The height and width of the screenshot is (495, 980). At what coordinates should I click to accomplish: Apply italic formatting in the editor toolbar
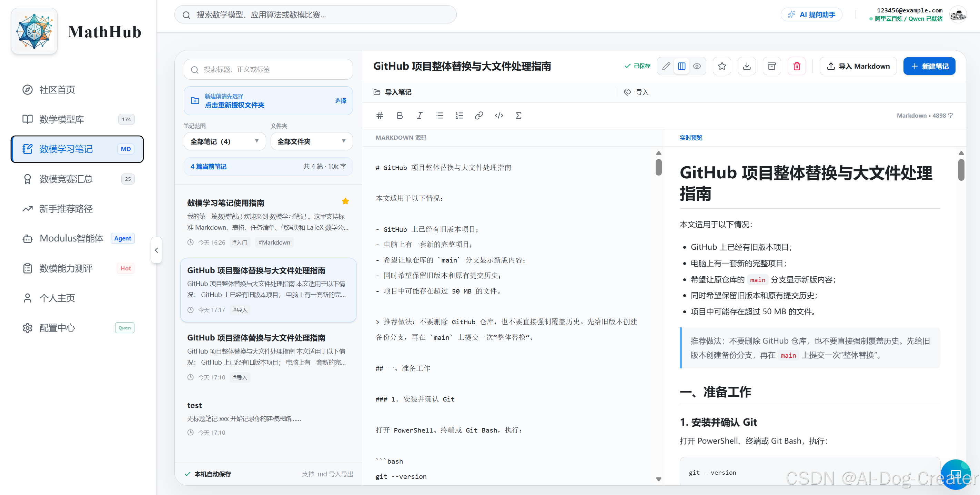click(x=419, y=115)
